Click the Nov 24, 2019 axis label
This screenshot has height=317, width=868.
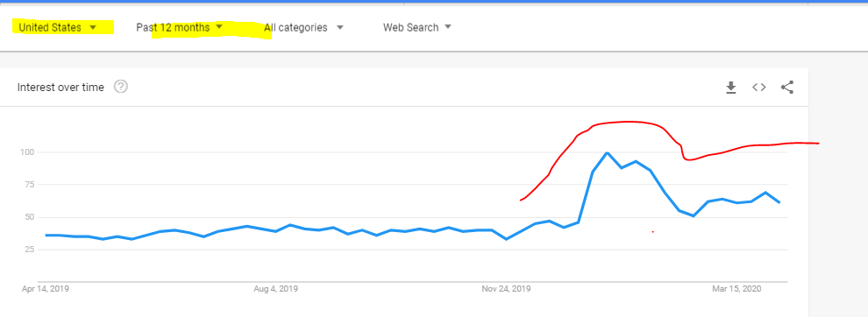pos(506,289)
